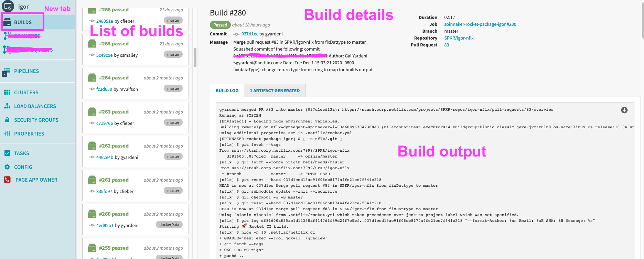The image size is (644, 259).
Task: Click the igor application icon
Action: (x=8, y=6)
